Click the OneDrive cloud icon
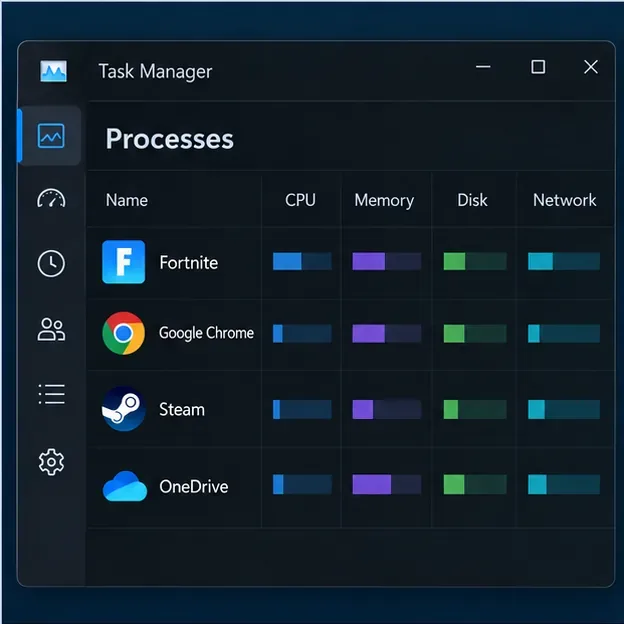Screen dimensions: 624x624 125,486
